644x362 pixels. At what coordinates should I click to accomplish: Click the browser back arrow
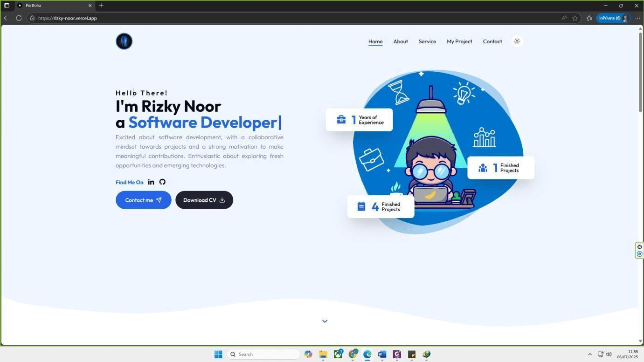(x=7, y=18)
